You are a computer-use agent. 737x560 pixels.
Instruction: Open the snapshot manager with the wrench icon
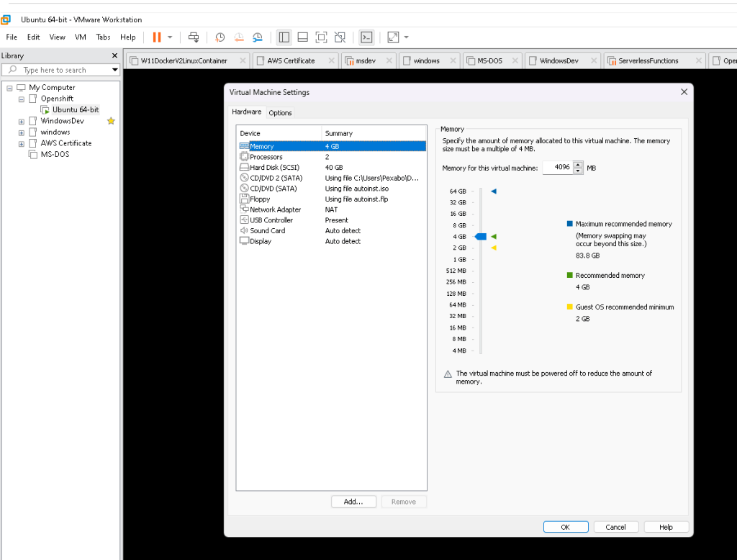tap(258, 37)
